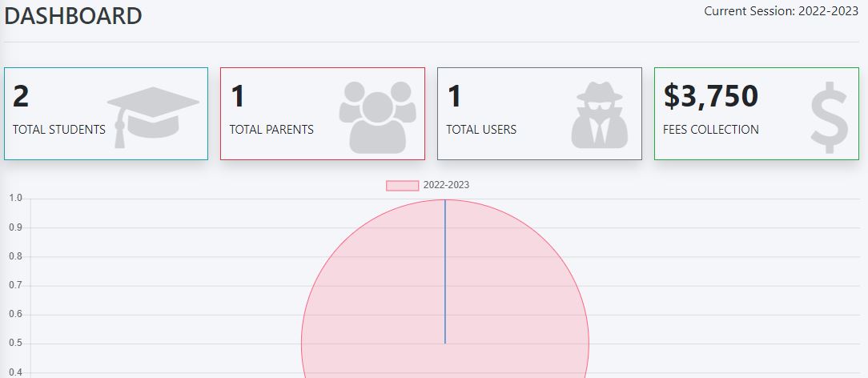Viewport: 868px width, 378px height.
Task: Click the total parents count number
Action: (238, 97)
